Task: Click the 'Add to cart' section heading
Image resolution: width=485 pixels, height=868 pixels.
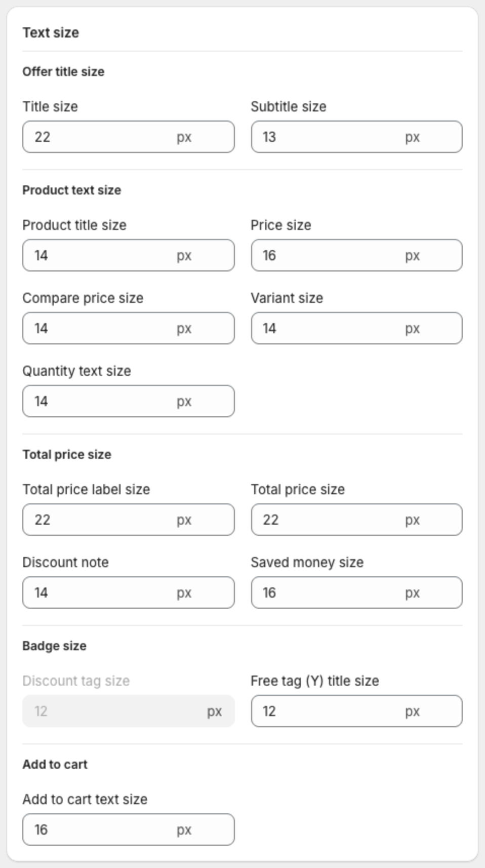Action: (55, 764)
